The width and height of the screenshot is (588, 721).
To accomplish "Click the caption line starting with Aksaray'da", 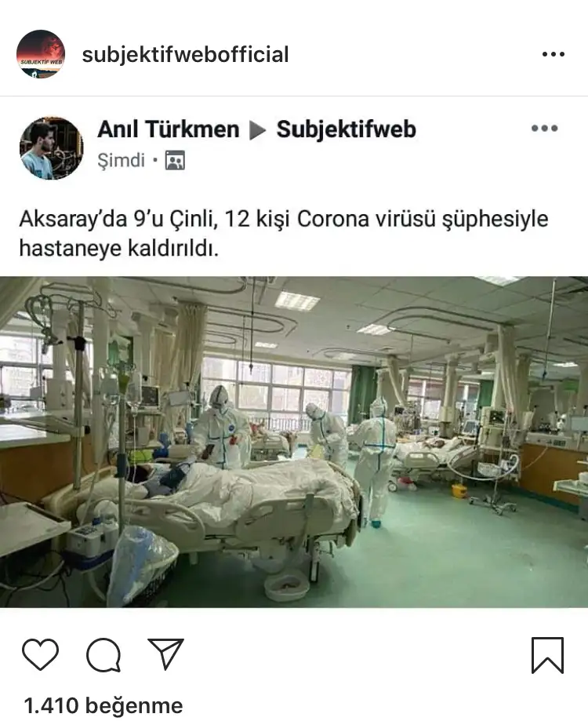I will click(284, 219).
